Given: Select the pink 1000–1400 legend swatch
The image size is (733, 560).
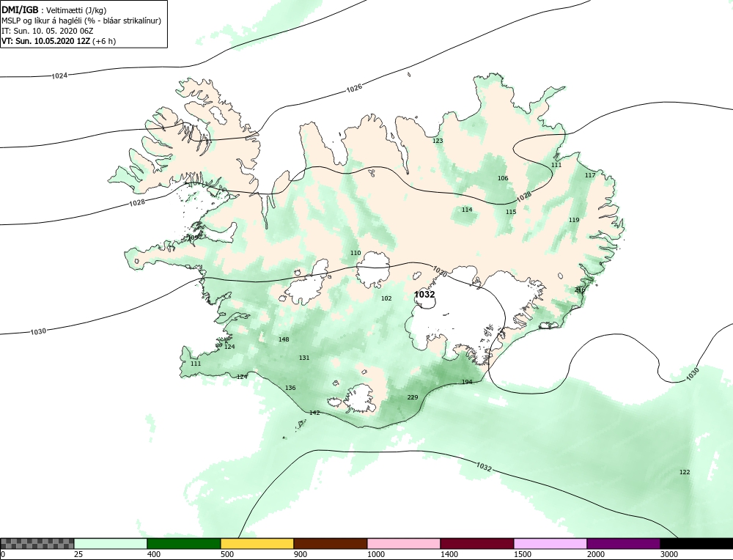Looking at the screenshot, I should pos(404,543).
